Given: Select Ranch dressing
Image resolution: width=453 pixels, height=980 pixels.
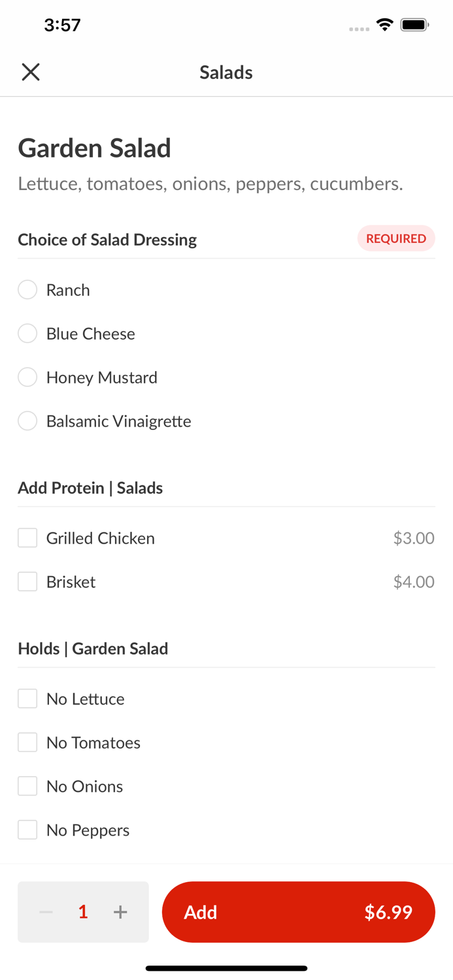Looking at the screenshot, I should 27,289.
